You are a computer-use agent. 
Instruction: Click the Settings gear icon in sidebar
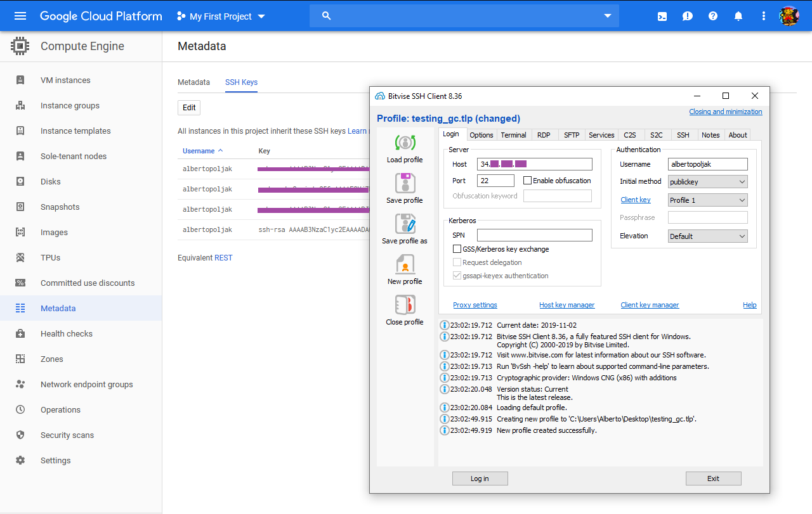tap(20, 461)
